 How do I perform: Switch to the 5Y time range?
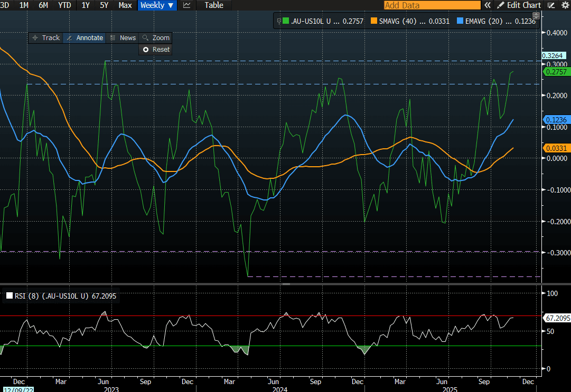tap(104, 5)
